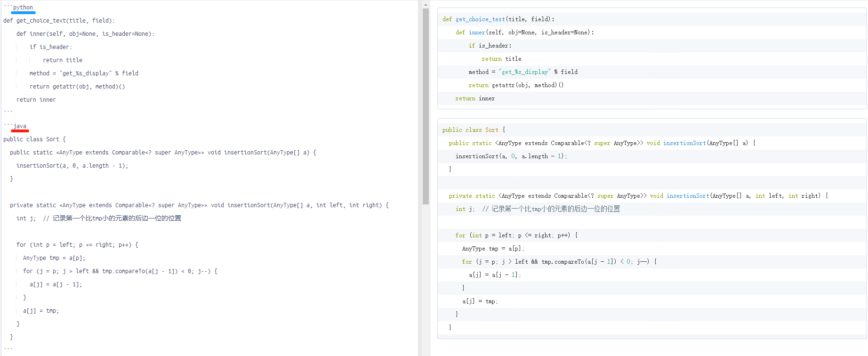The width and height of the screenshot is (868, 356).
Task: Click 'return inner' in preview pane
Action: coord(475,98)
